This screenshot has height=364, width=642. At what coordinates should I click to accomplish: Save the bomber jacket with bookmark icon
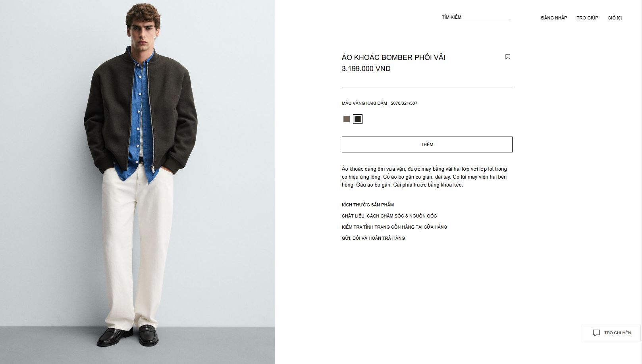[507, 57]
